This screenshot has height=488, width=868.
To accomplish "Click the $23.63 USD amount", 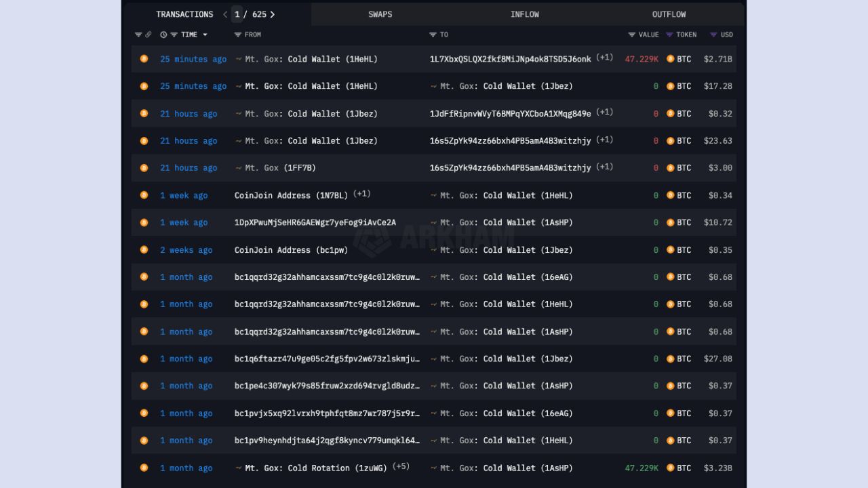I will (717, 141).
